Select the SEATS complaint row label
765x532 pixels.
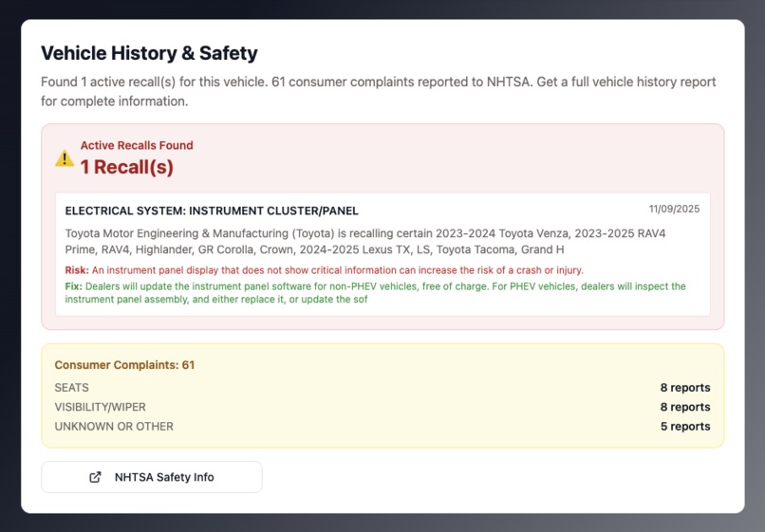click(x=72, y=388)
